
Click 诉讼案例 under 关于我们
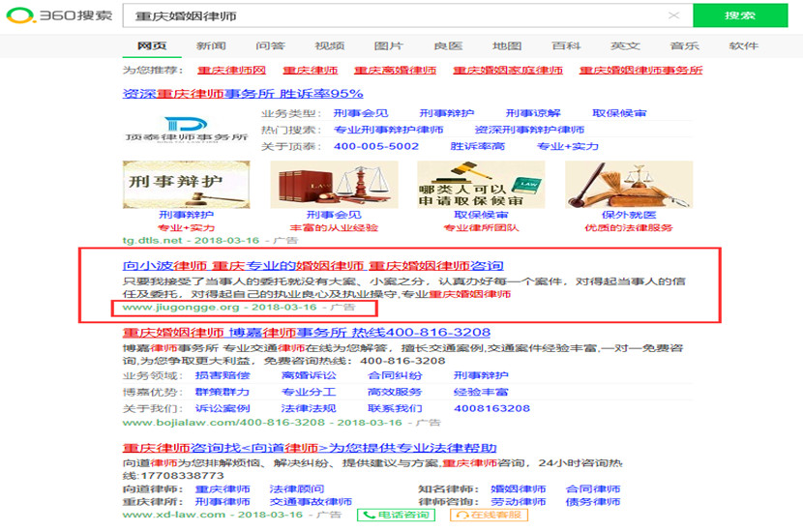(x=223, y=408)
